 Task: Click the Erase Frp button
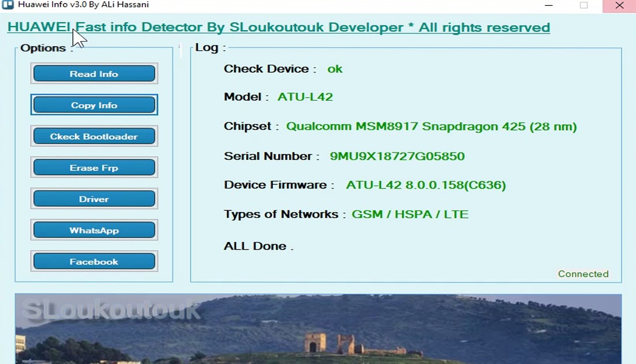94,168
